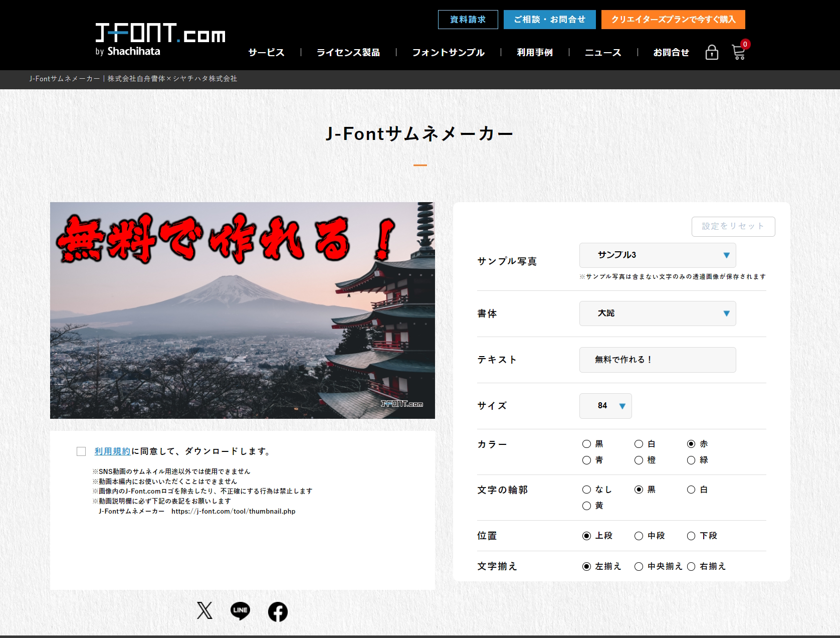Image resolution: width=840 pixels, height=638 pixels.
Task: Open the ニュース menu item
Action: [x=603, y=52]
